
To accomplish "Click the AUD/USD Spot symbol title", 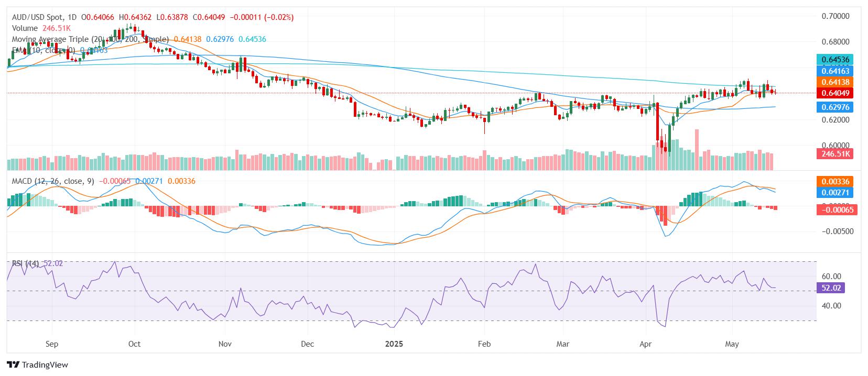I will tap(38, 17).
